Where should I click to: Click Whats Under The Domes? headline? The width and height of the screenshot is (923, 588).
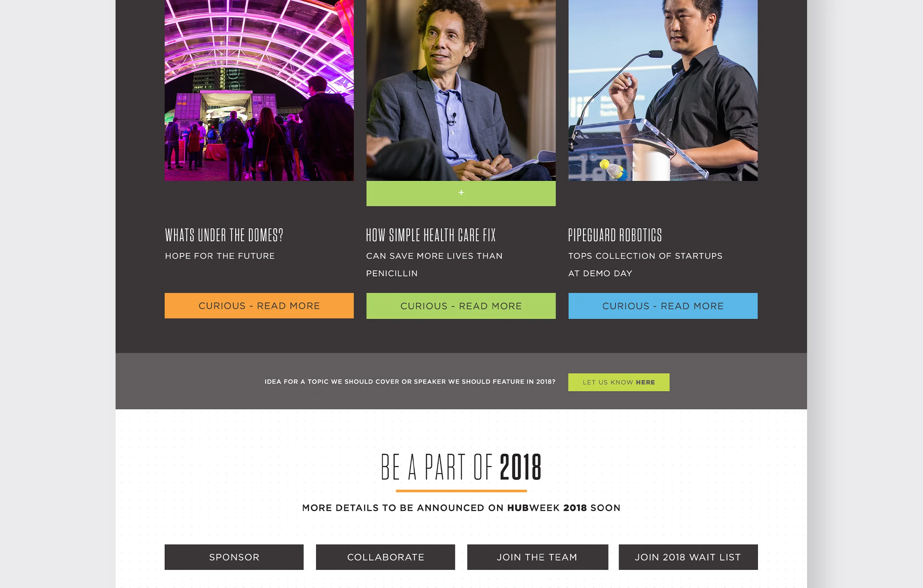tap(224, 235)
